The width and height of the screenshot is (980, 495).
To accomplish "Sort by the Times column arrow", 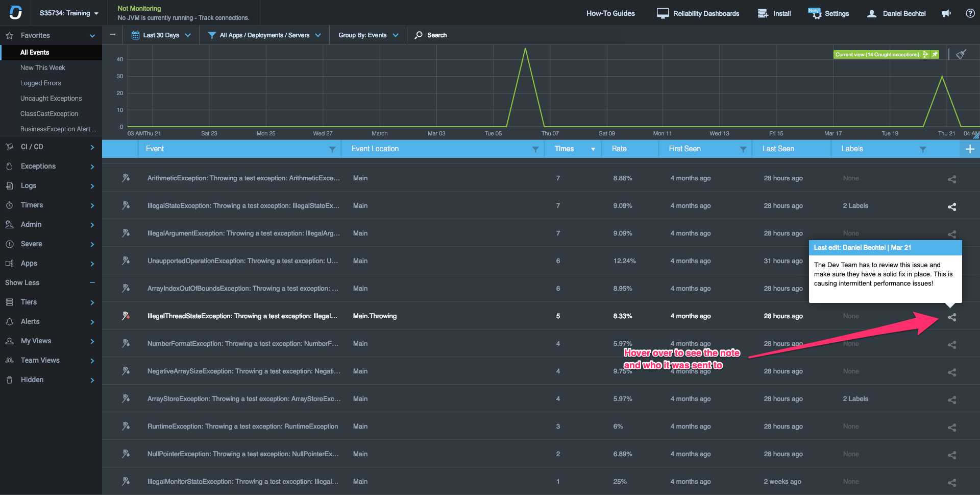I will [593, 149].
